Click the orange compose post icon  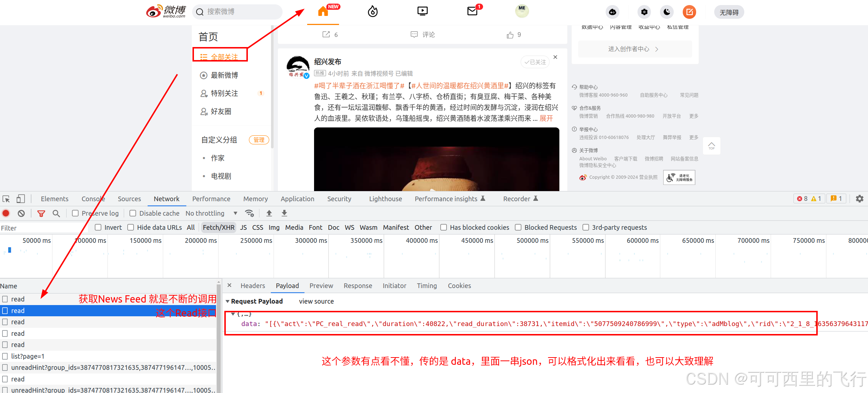point(689,12)
